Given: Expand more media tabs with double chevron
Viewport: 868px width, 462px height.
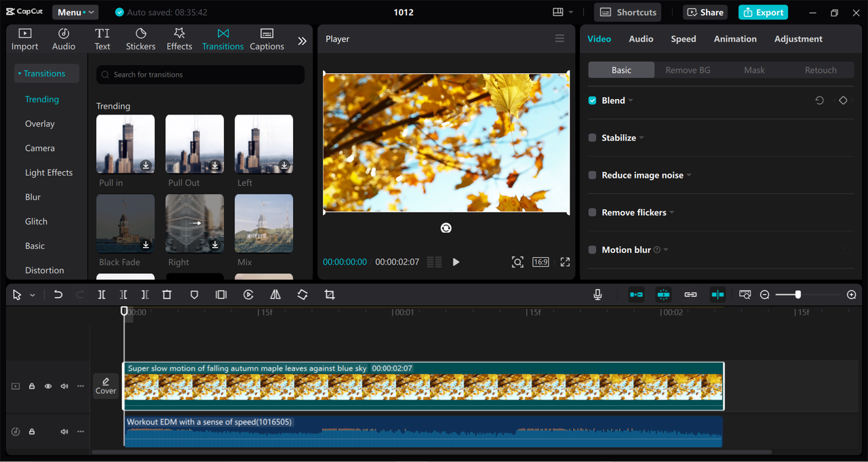Looking at the screenshot, I should click(302, 41).
